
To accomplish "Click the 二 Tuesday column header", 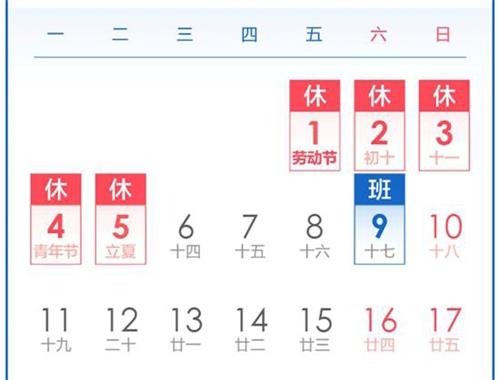I will coord(120,35).
